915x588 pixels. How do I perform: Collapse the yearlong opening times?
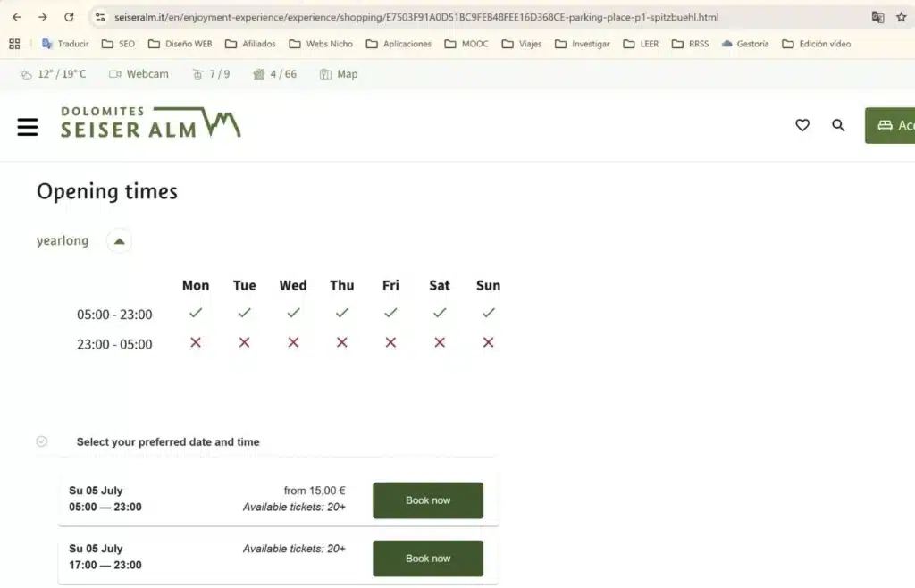point(119,241)
